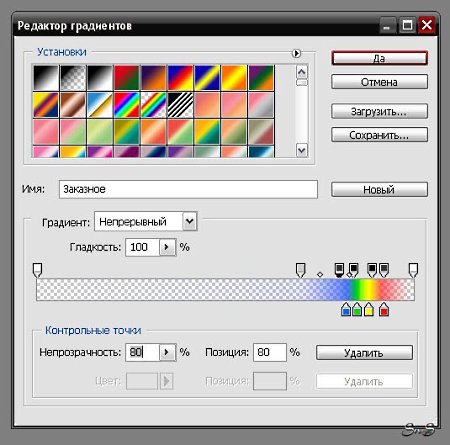450x445 pixels.
Task: Click Сохранить... to save gradients
Action: pos(379,135)
